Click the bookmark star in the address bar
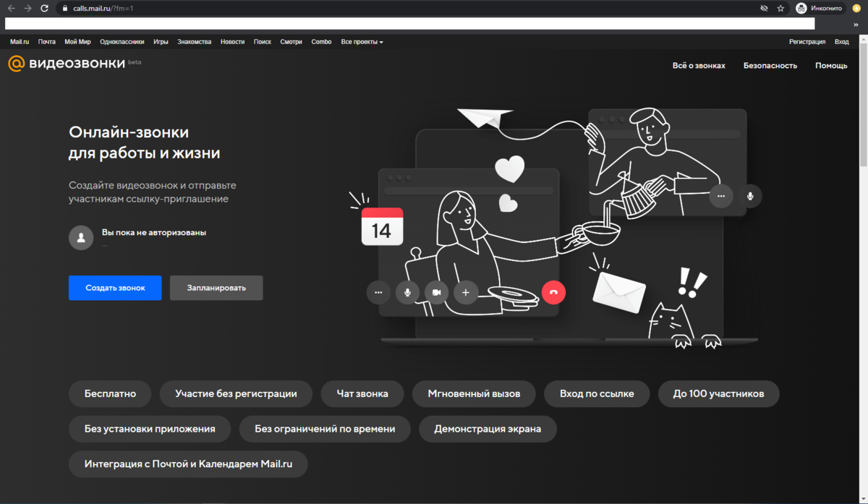Image resolution: width=868 pixels, height=504 pixels. [x=780, y=8]
